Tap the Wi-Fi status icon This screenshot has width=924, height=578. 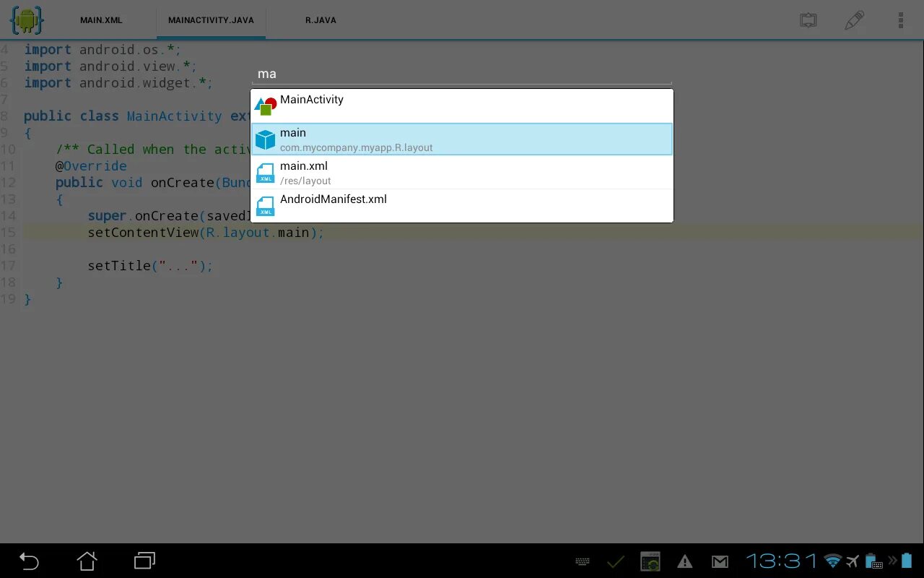click(833, 561)
